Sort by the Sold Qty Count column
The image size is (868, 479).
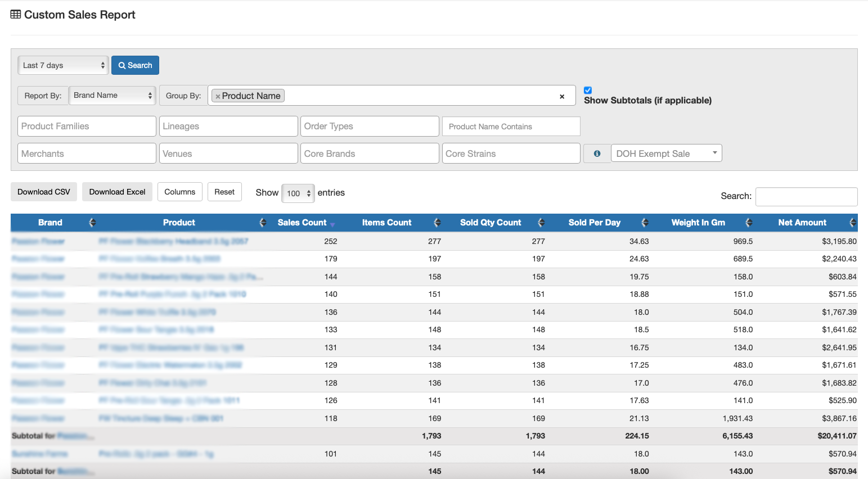pos(541,223)
